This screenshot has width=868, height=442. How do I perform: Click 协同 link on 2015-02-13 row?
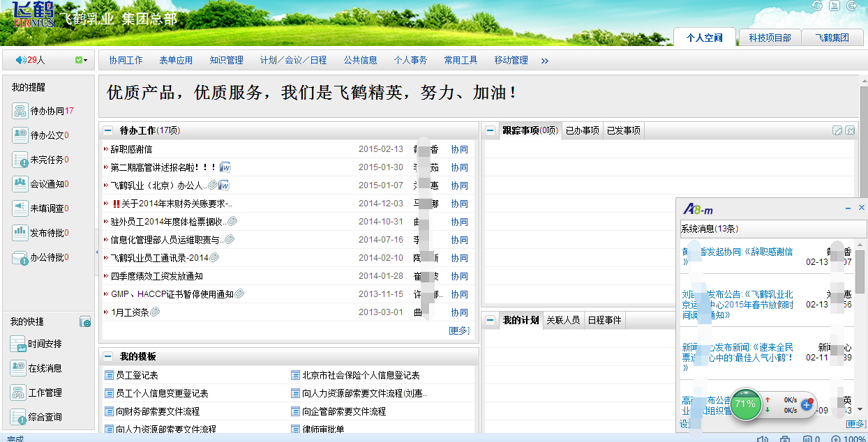click(x=459, y=149)
